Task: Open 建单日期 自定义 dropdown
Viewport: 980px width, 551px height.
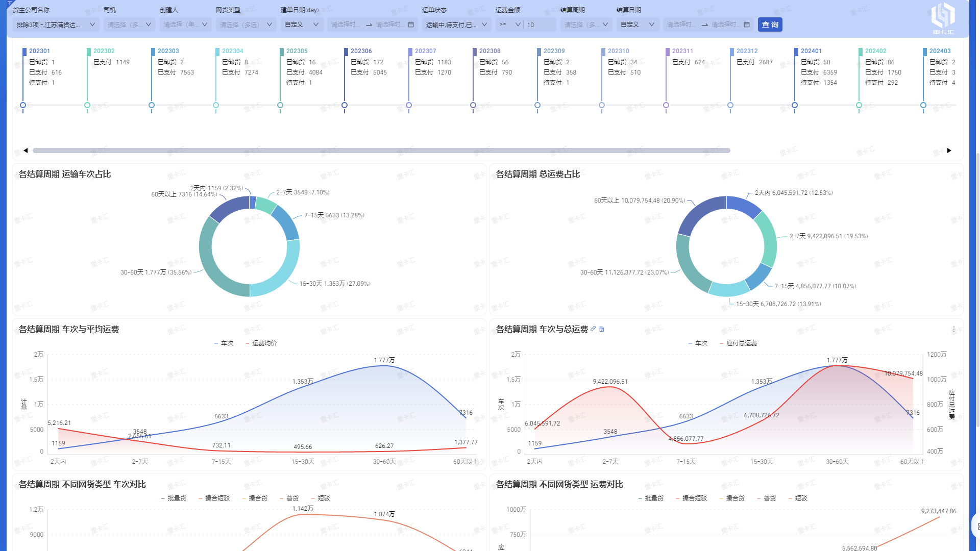Action: 302,24
